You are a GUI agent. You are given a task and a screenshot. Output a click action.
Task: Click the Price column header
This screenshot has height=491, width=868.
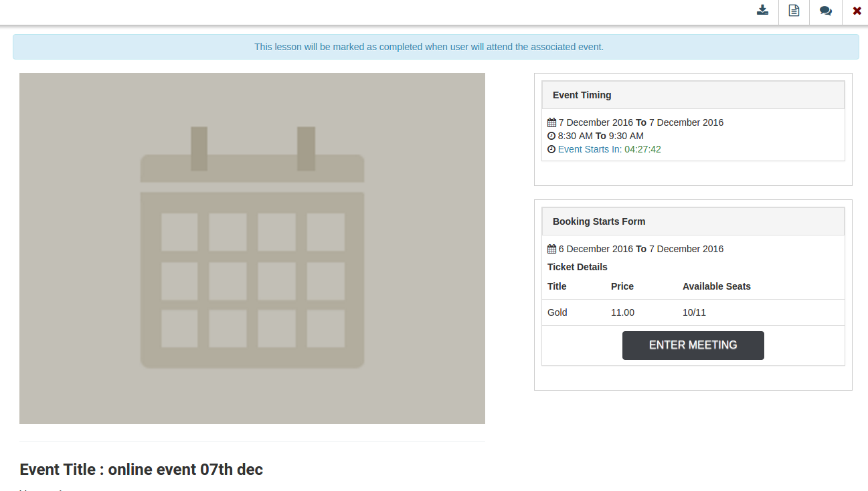[622, 286]
